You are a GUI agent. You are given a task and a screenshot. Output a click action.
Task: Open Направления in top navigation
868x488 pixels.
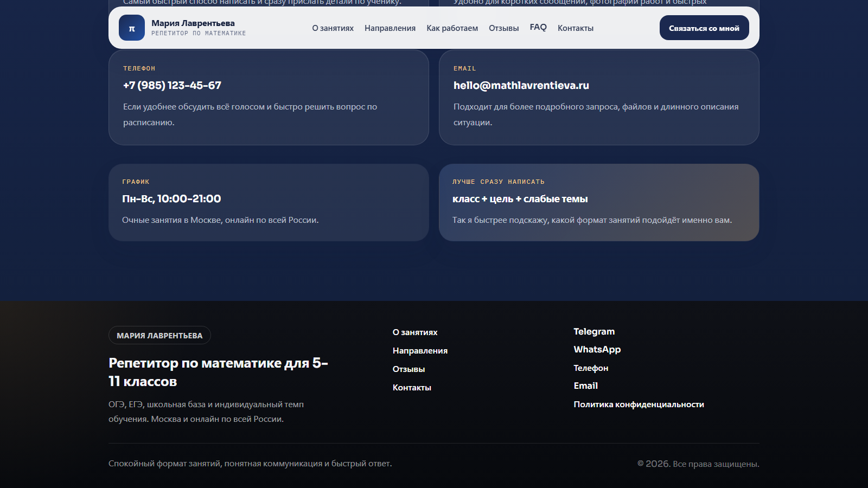(390, 28)
